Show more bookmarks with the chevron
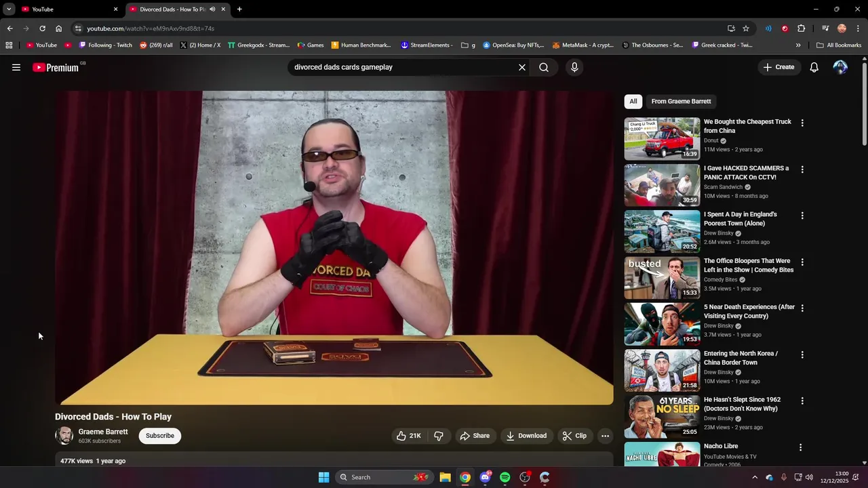The width and height of the screenshot is (868, 488). (x=798, y=45)
